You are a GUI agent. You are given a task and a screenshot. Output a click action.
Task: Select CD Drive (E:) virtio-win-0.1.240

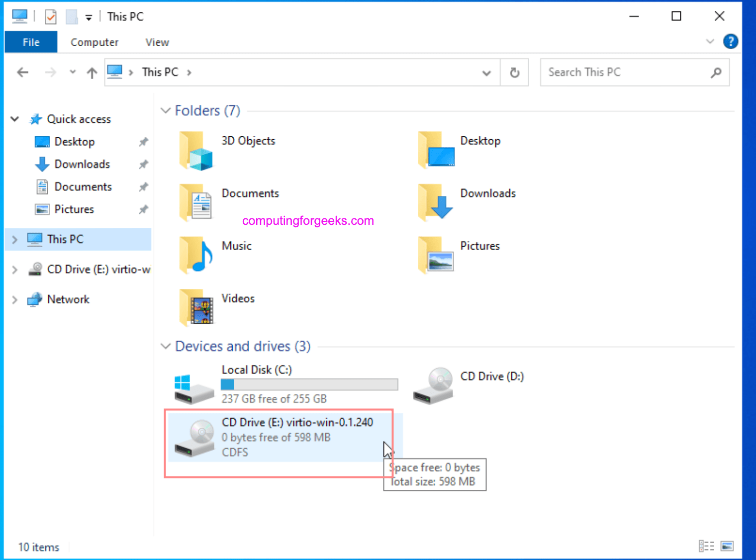(x=297, y=422)
